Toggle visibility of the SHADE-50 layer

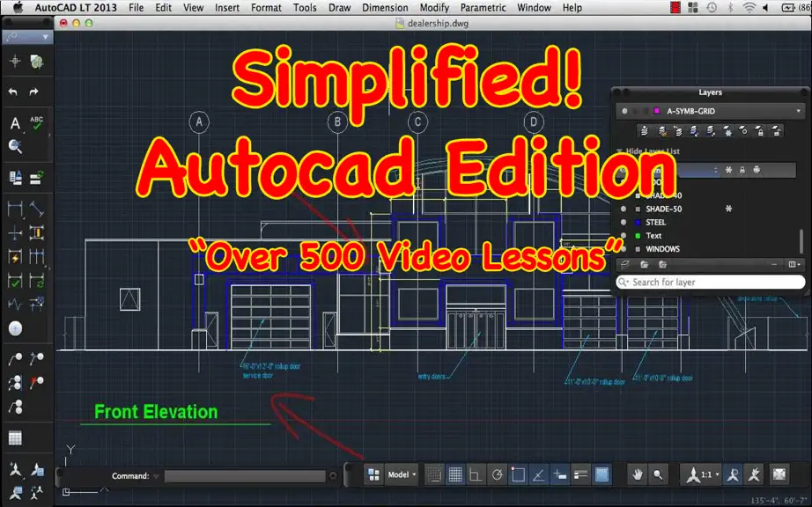click(x=624, y=209)
